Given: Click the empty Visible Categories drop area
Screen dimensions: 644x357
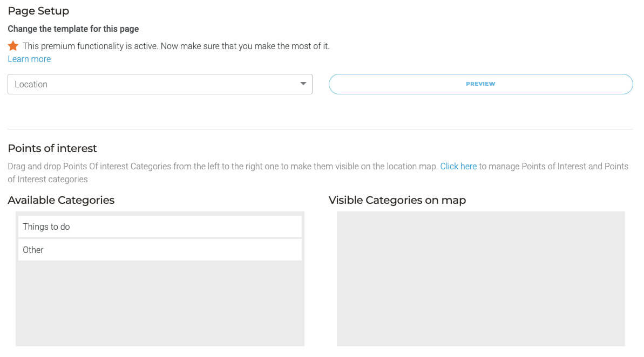Looking at the screenshot, I should (x=480, y=278).
